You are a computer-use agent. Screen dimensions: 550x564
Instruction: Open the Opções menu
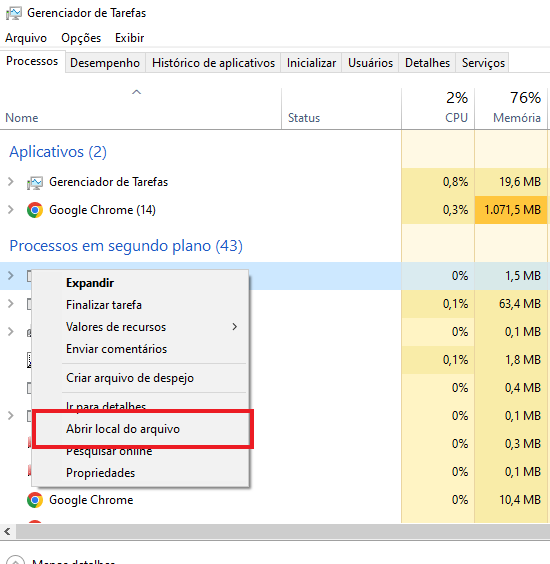[81, 38]
